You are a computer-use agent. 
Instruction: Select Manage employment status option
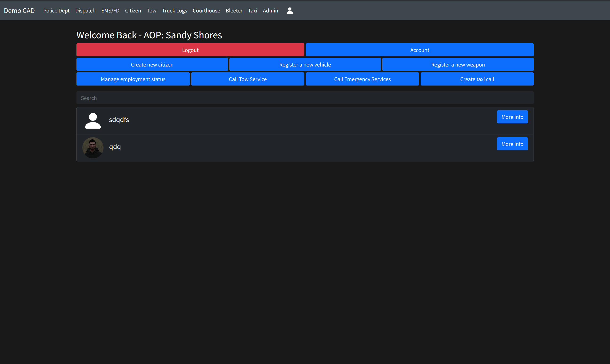point(133,79)
